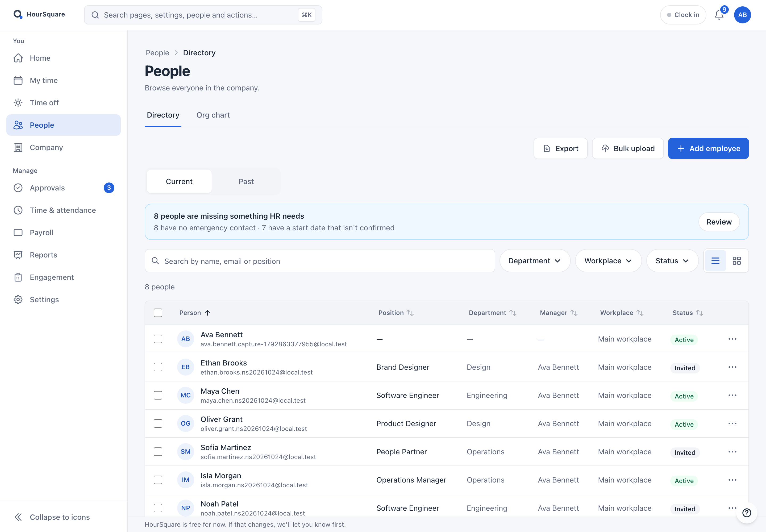The image size is (766, 532).
Task: Sort by Manager column header
Action: click(558, 313)
